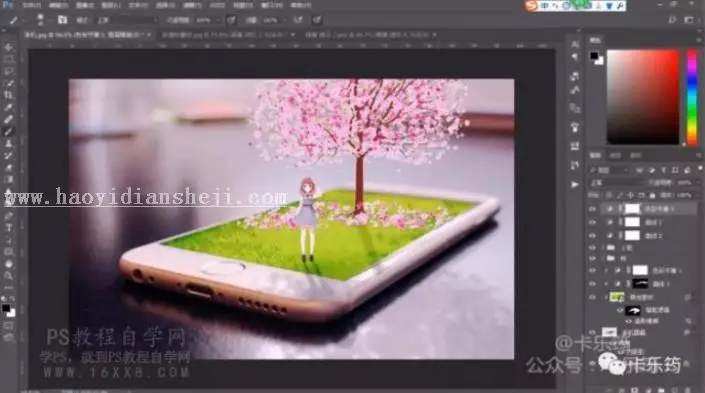Click the search icon in the options bar
Screen dimensions: 705x393
(x=672, y=20)
